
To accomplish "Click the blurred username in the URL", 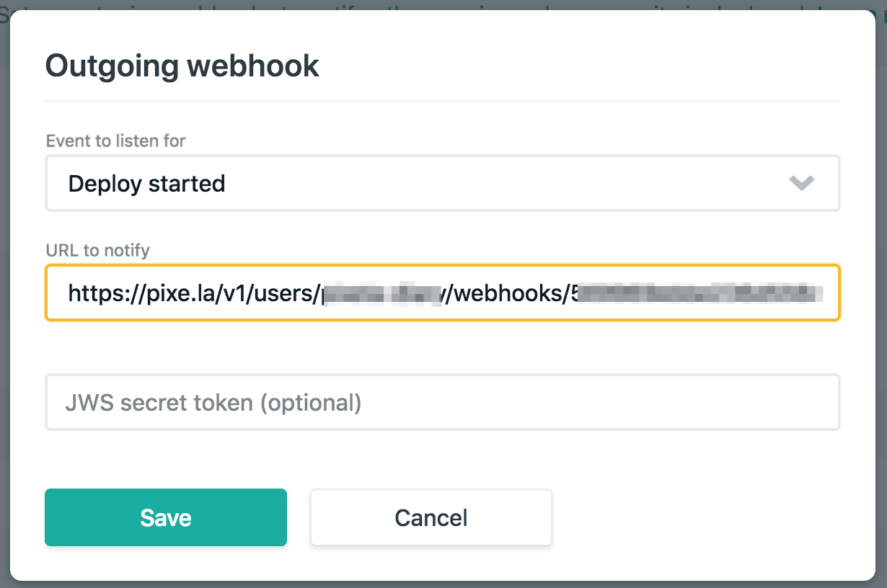I will (x=382, y=293).
